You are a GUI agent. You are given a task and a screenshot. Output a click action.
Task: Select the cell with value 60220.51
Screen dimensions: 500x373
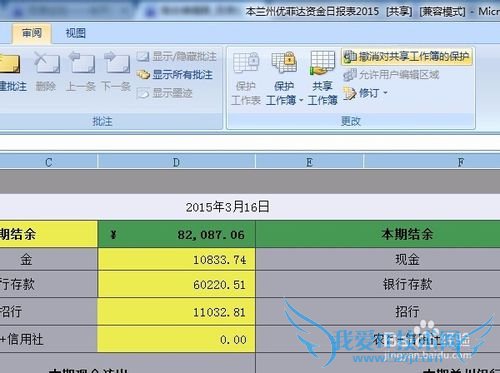coord(176,284)
